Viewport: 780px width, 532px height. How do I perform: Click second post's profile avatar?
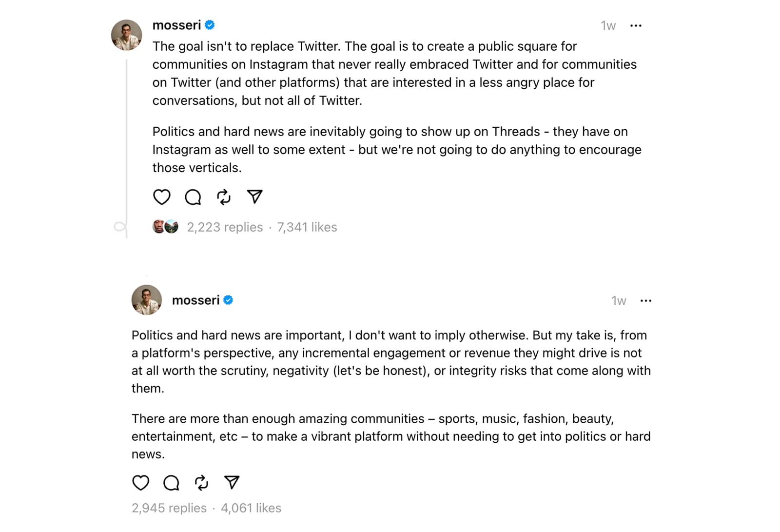tap(147, 300)
